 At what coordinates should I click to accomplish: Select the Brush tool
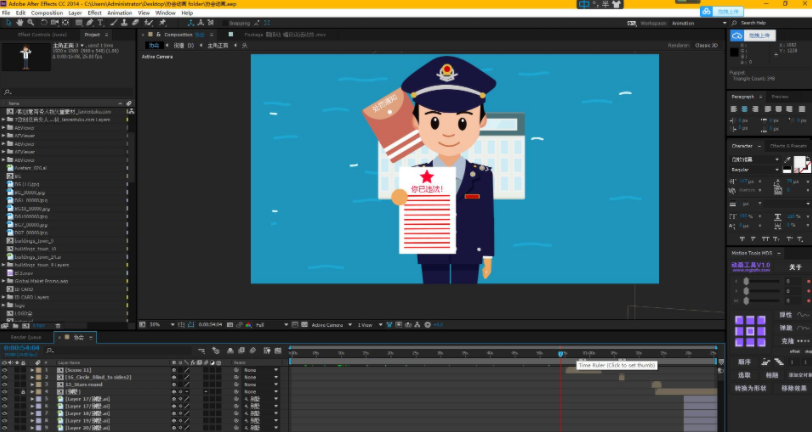pos(114,23)
